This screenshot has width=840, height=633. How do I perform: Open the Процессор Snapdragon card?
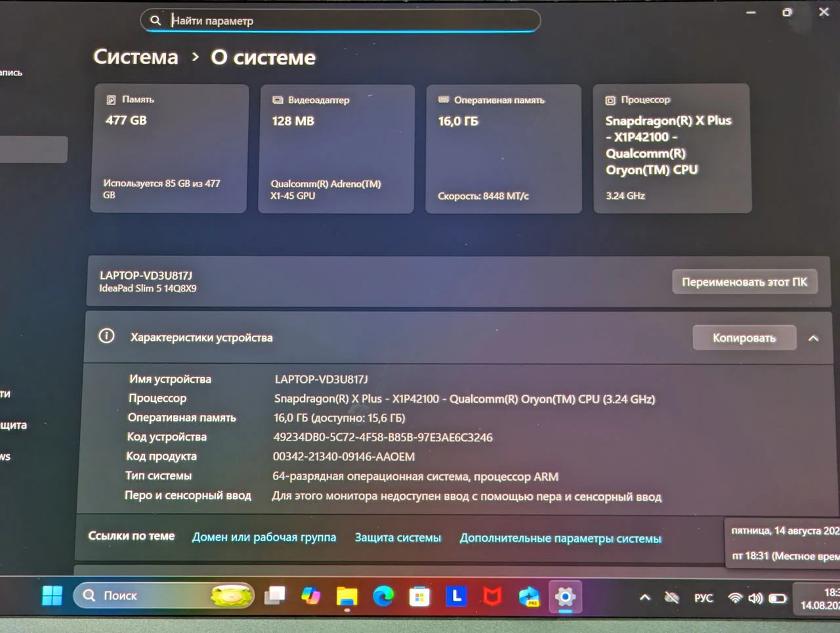pos(672,149)
